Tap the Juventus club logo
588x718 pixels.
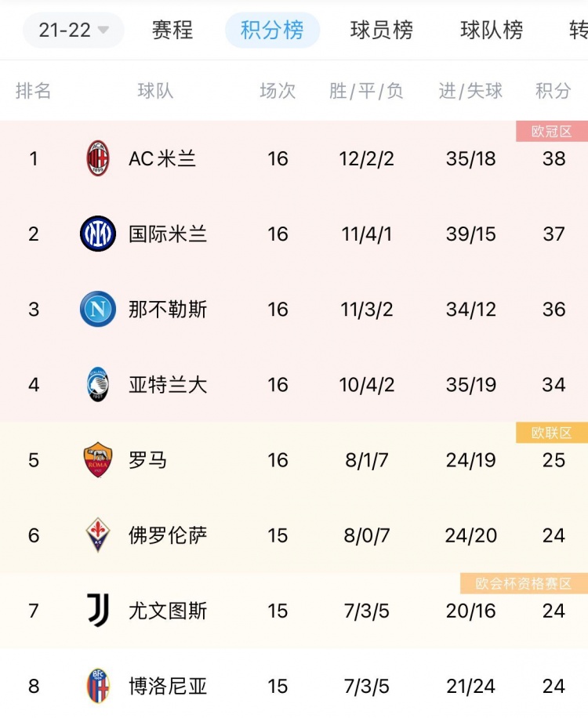[x=98, y=610]
